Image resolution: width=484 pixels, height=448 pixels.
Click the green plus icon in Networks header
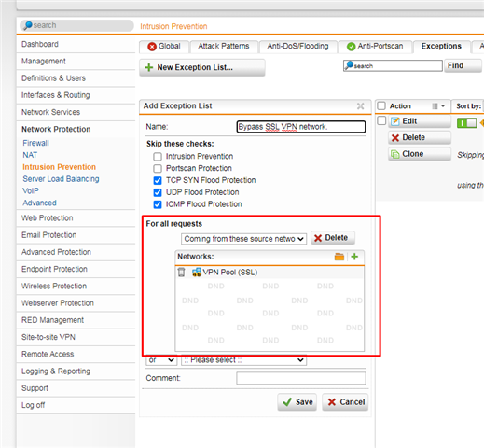coord(354,257)
